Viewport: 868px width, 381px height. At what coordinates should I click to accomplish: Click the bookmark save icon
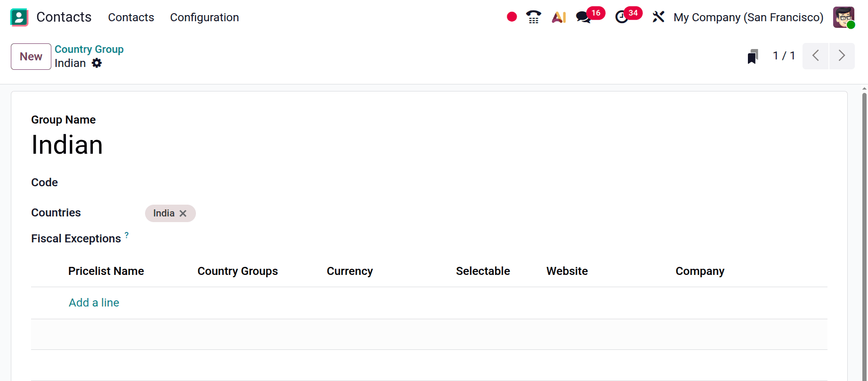(x=753, y=57)
